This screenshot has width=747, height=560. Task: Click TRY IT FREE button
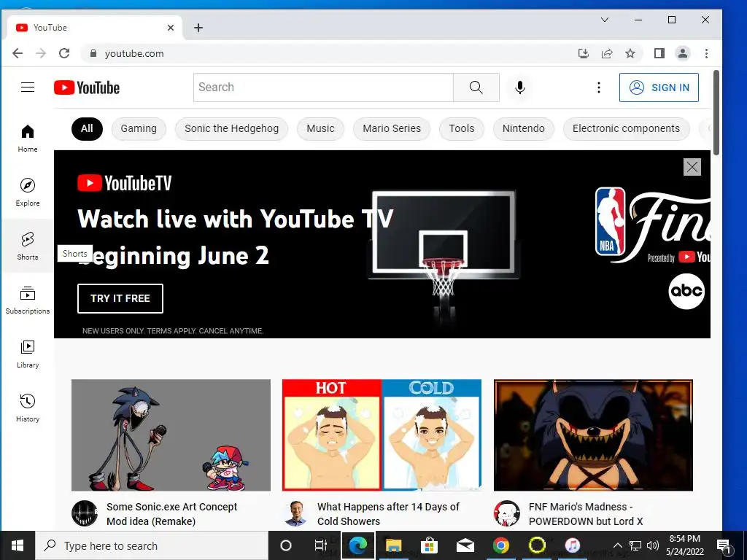(x=120, y=298)
